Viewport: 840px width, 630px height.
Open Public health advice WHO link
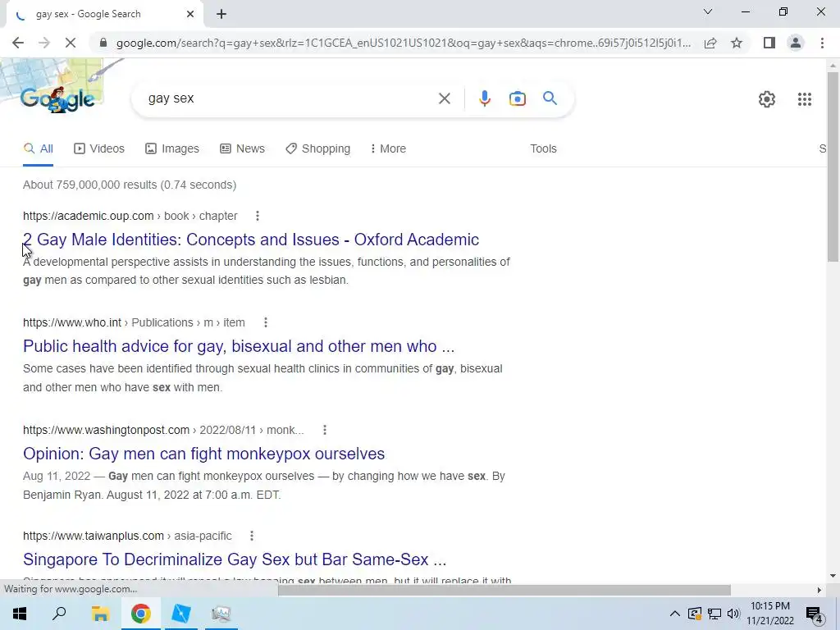[239, 346]
